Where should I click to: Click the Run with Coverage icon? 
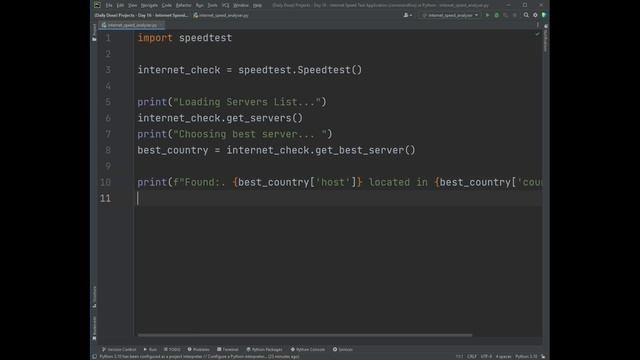(506, 15)
